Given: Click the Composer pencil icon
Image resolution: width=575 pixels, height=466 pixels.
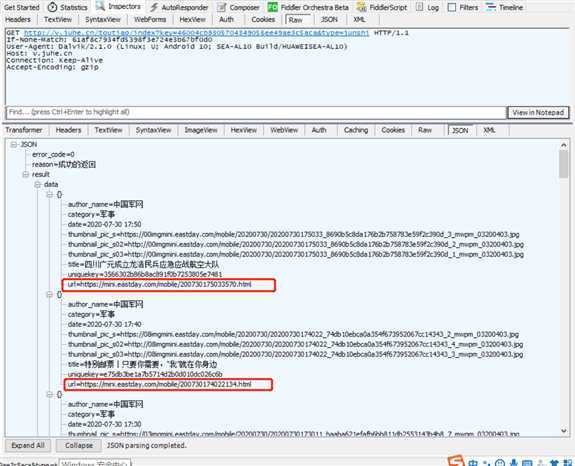Looking at the screenshot, I should [x=221, y=7].
